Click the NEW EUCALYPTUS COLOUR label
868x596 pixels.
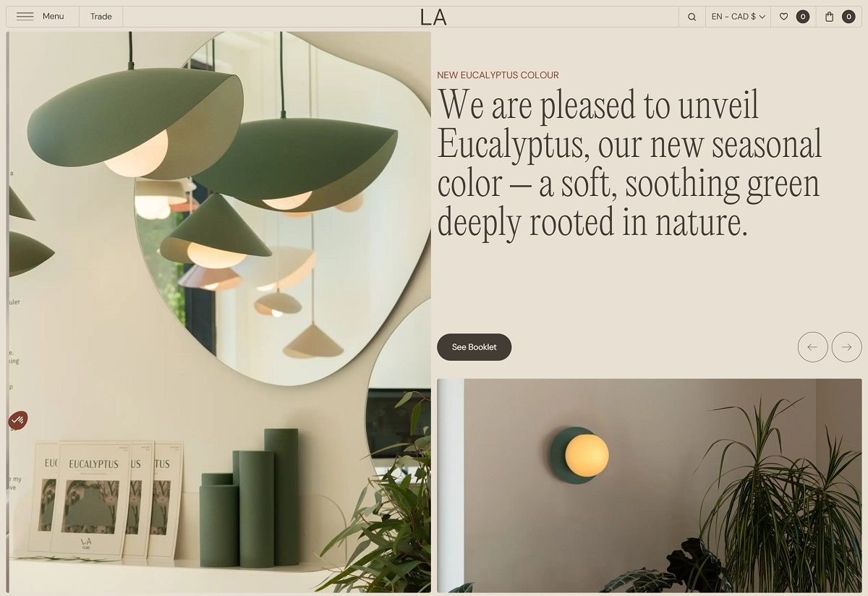(498, 75)
